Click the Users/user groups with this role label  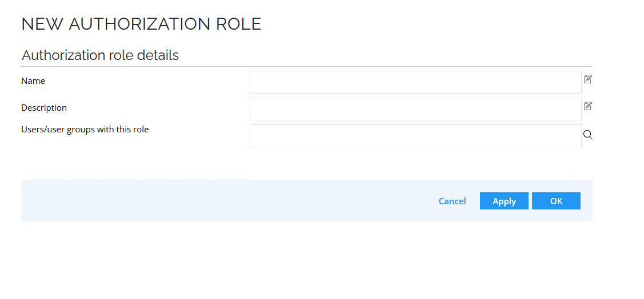(85, 130)
